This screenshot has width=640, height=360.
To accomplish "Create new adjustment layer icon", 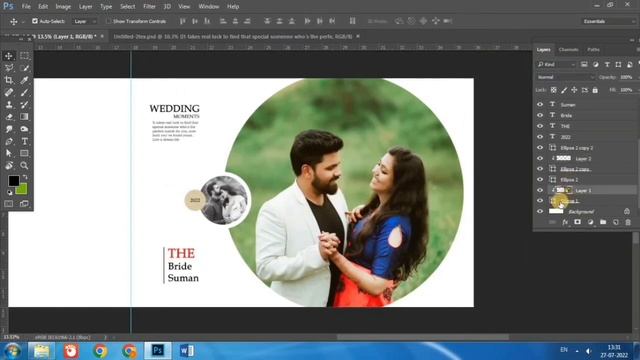I will (x=590, y=222).
